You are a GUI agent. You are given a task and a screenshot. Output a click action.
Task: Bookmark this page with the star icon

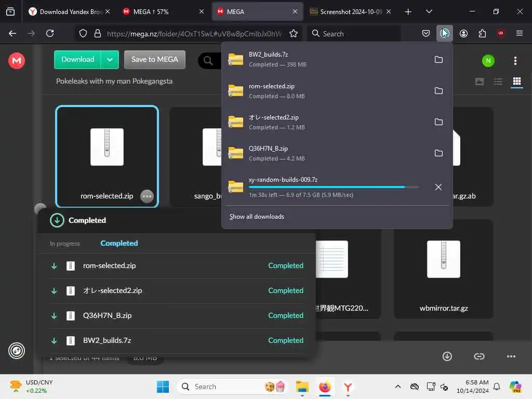[294, 33]
